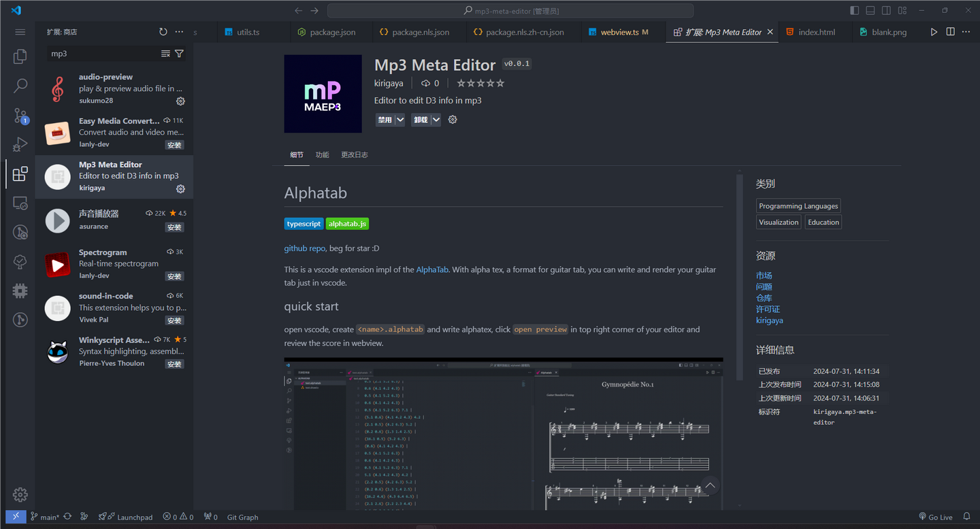Clear the mp3 search query input
Viewport: 980px width, 529px height.
(x=165, y=53)
